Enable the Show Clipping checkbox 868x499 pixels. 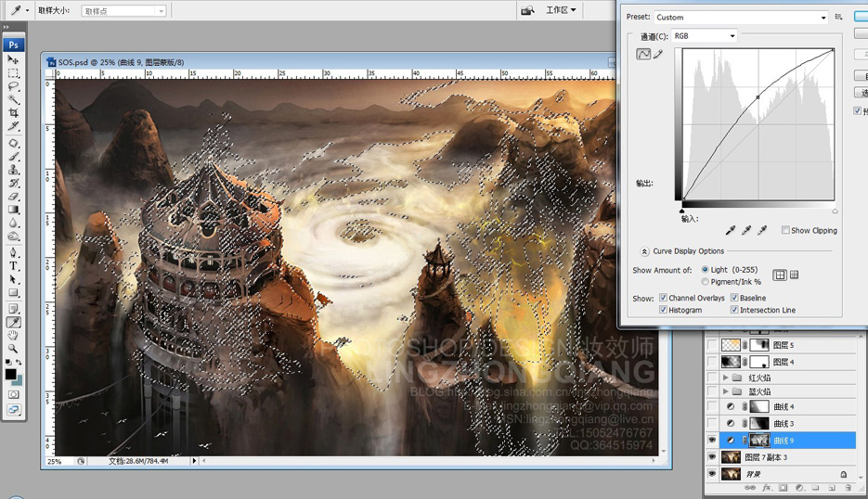785,230
